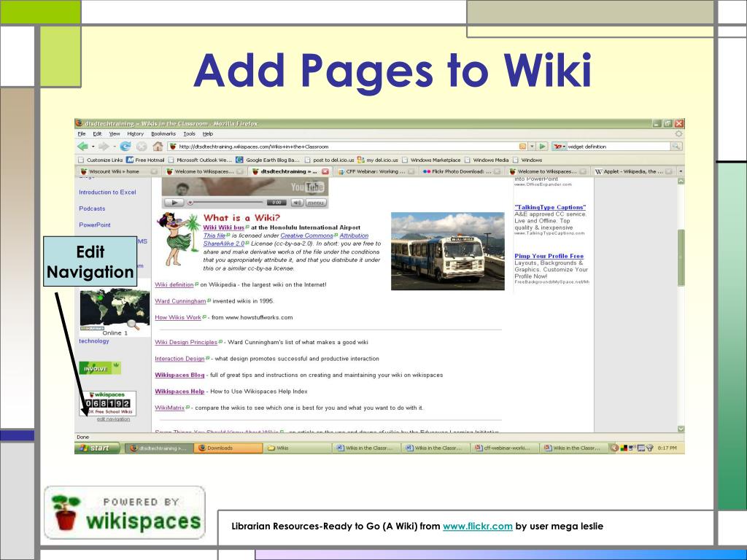Open the How Wikis Work link
This screenshot has height=560, width=747.
point(178,317)
